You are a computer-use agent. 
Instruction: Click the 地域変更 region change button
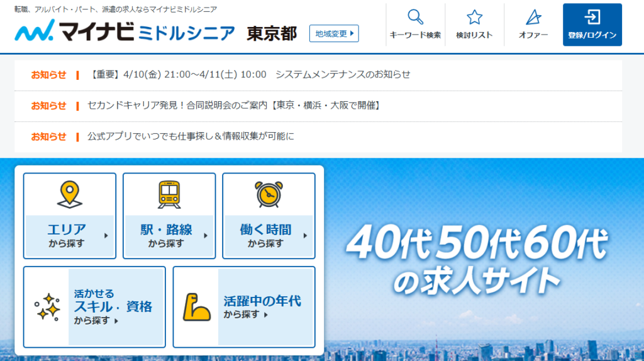[x=334, y=33]
